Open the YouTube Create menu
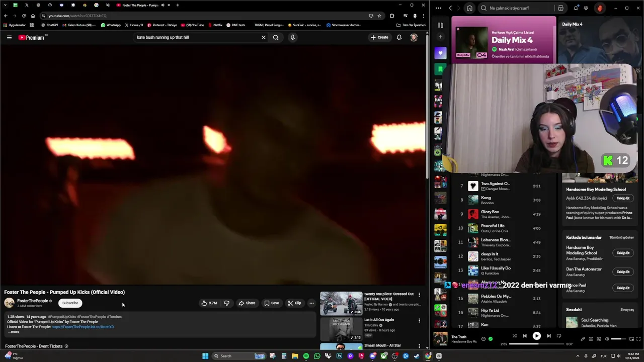This screenshot has width=644, height=362. click(x=379, y=37)
